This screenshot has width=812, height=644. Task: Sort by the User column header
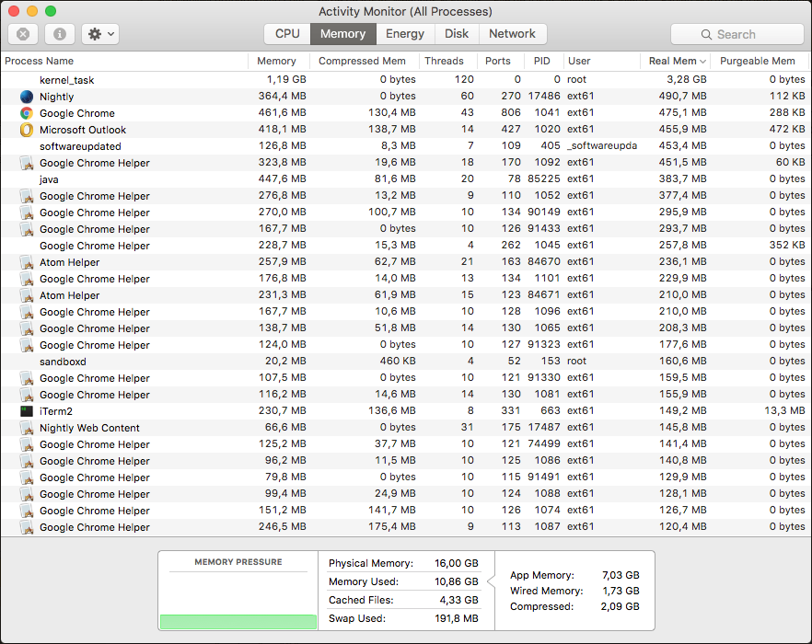click(x=602, y=61)
